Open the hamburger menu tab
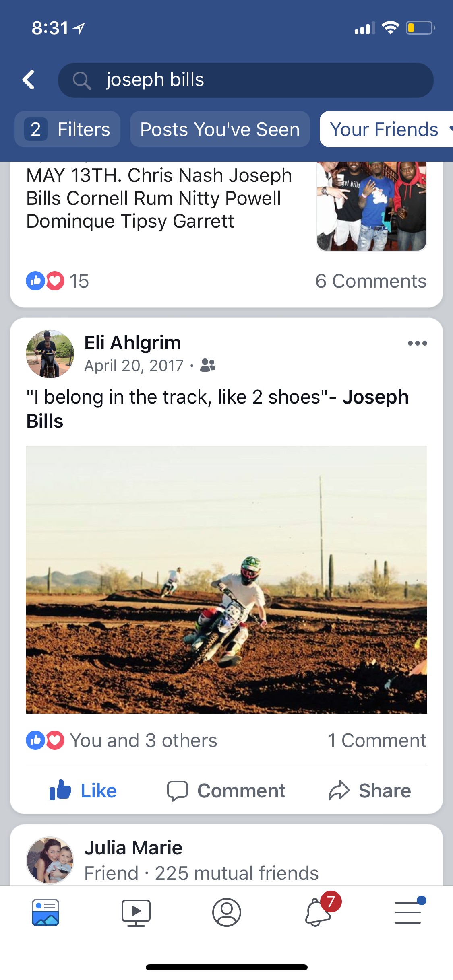Screen dimensions: 453x980 click(x=409, y=911)
